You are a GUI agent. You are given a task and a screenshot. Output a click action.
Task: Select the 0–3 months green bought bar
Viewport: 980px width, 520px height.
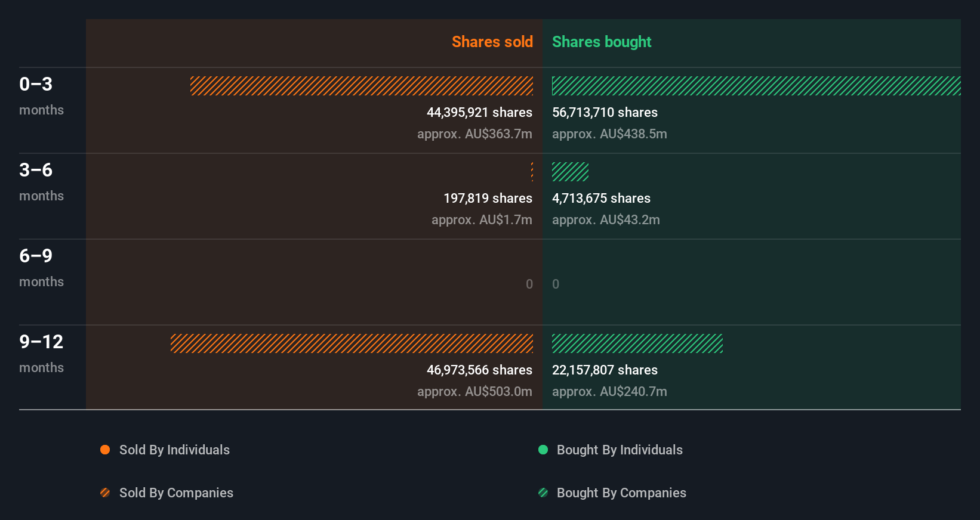pyautogui.click(x=756, y=86)
